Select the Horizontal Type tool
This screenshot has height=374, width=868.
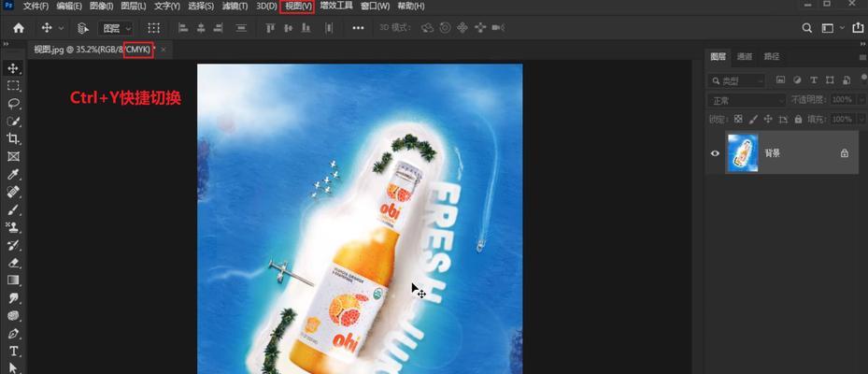(13, 352)
